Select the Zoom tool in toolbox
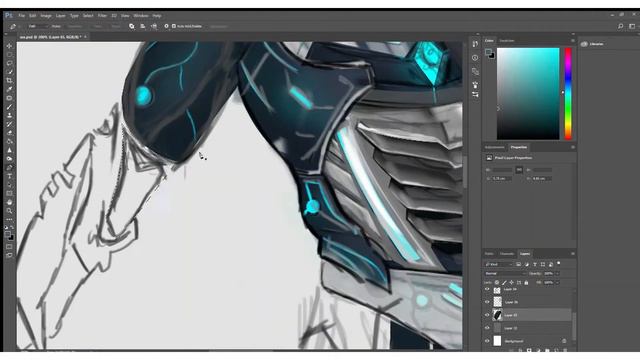 9,211
